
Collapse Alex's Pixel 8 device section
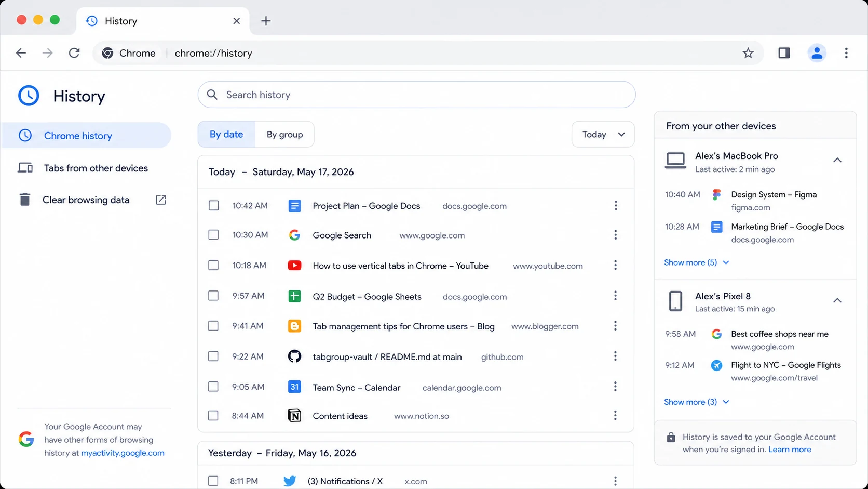pyautogui.click(x=837, y=300)
